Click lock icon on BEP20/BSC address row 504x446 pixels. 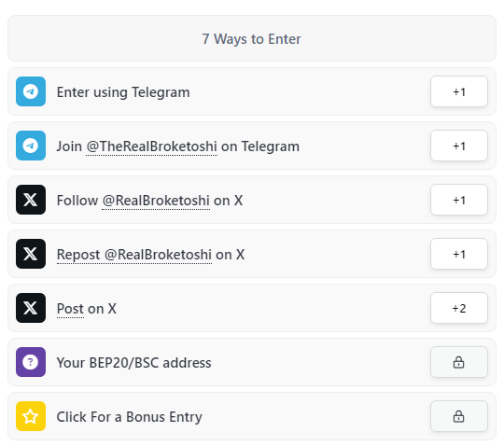(x=458, y=362)
